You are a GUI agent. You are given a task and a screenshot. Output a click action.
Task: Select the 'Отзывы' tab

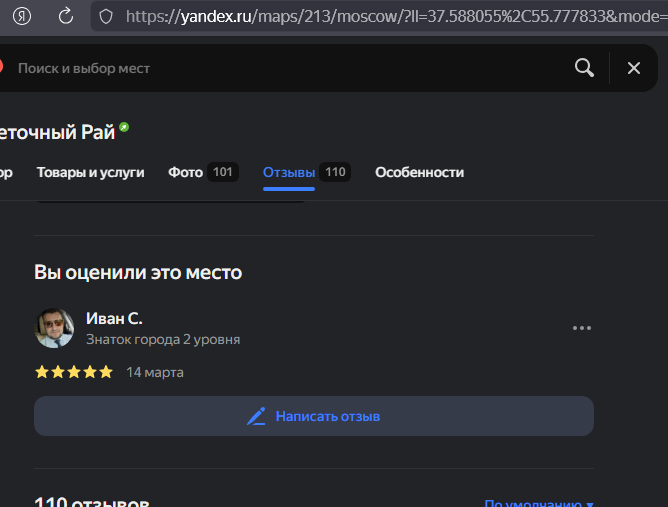click(x=289, y=173)
